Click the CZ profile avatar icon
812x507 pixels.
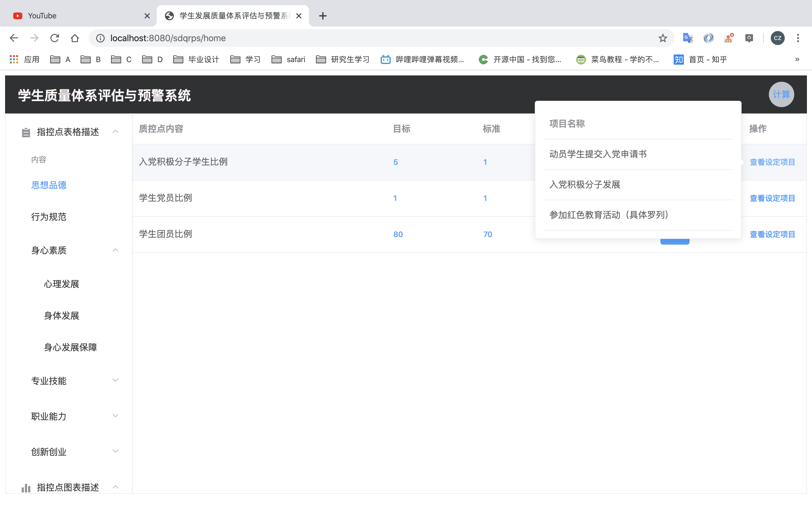[x=777, y=38]
